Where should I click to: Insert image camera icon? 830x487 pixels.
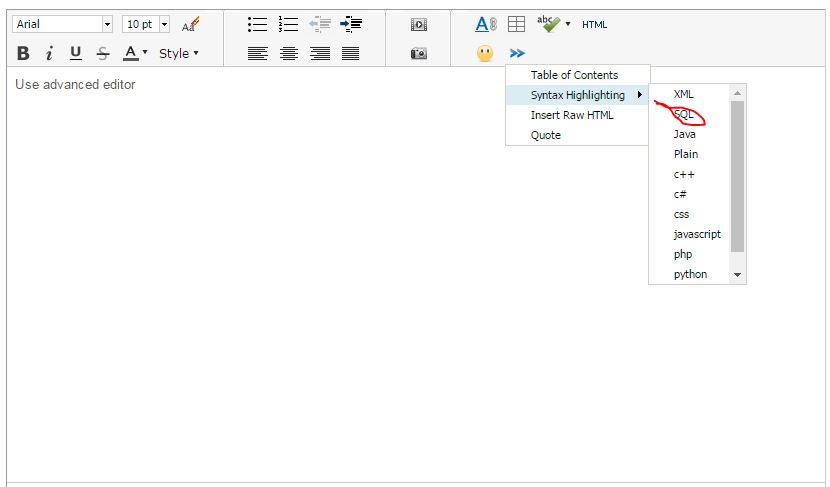(x=419, y=53)
